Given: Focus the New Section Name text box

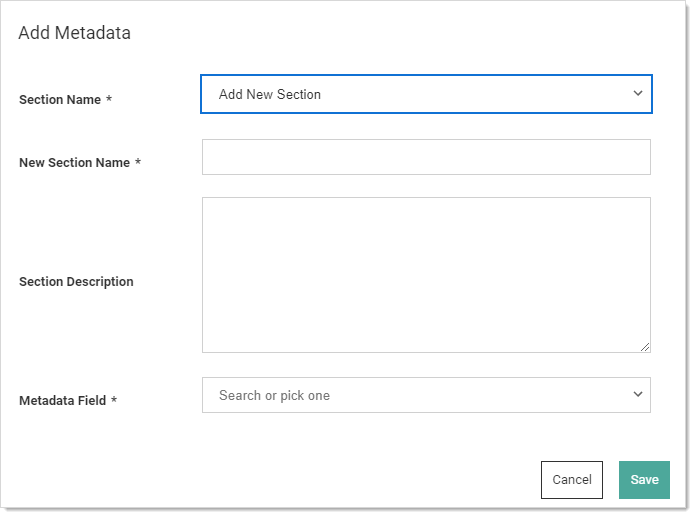Looking at the screenshot, I should coord(426,157).
